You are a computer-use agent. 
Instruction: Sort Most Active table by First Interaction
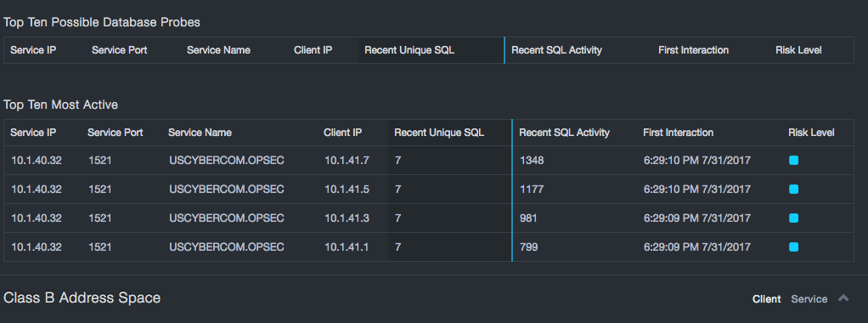tap(678, 133)
